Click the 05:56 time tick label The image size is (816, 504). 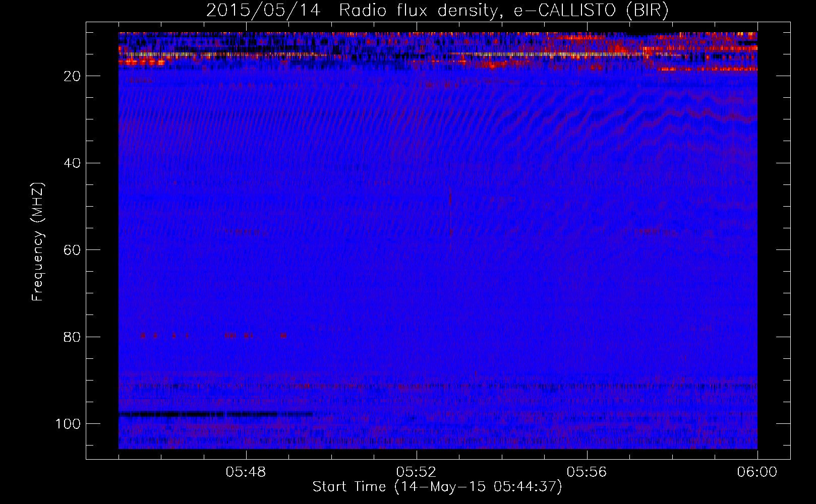[587, 472]
